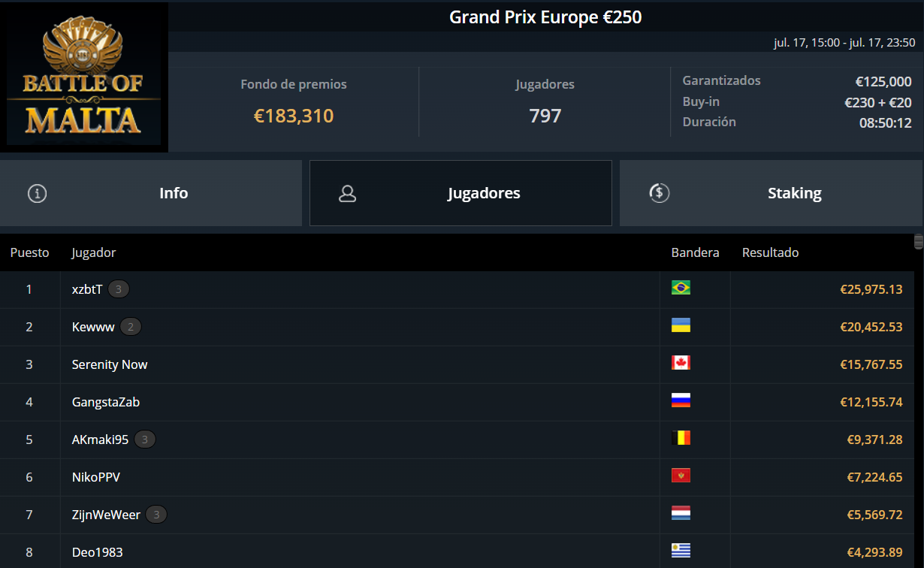Click the info circle icon
Screen dimensions: 924x568
[37, 194]
